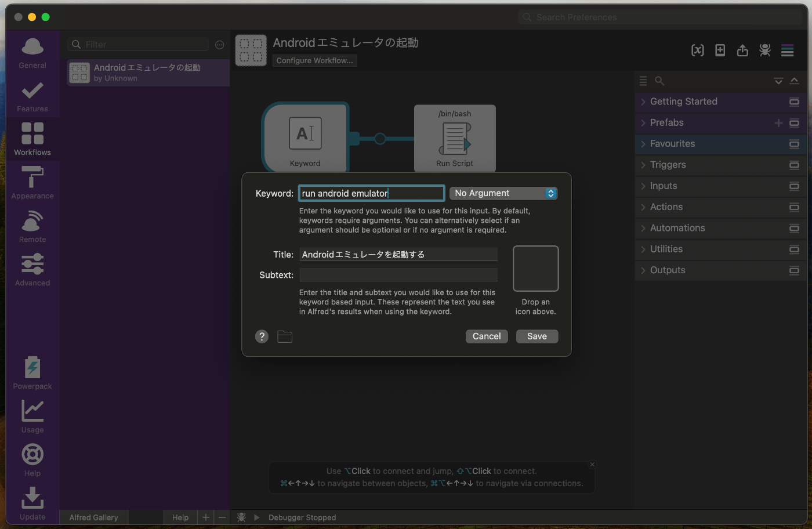Open Usage statistics
This screenshot has width=812, height=529.
(x=32, y=417)
